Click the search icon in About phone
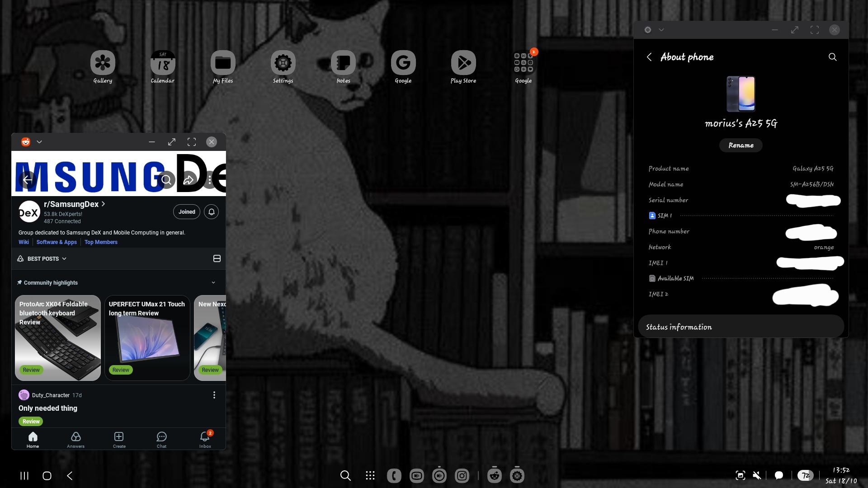This screenshot has height=488, width=868. pos(832,57)
